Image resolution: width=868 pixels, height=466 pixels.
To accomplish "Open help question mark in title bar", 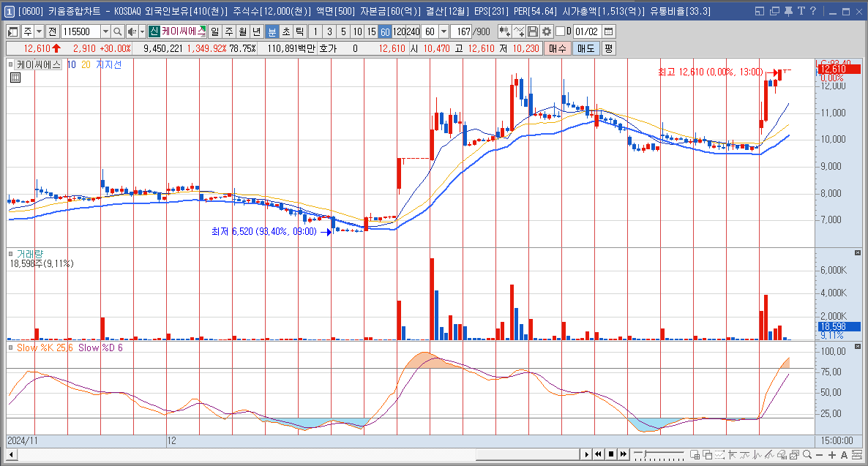I will click(x=812, y=11).
